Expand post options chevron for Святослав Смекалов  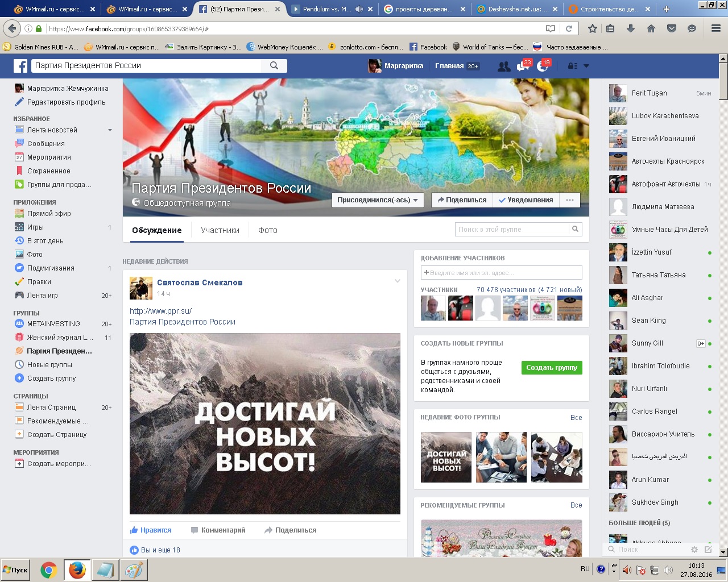coord(398,281)
